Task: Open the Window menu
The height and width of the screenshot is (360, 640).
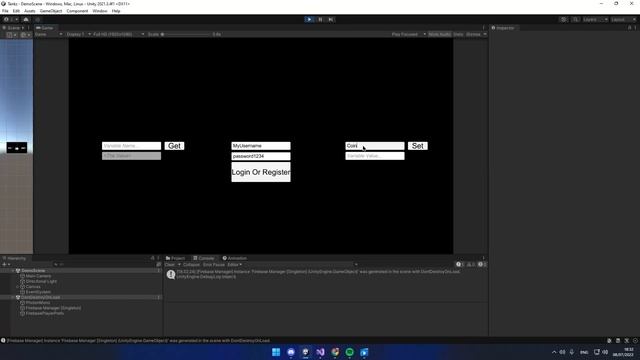Action: coord(100,11)
